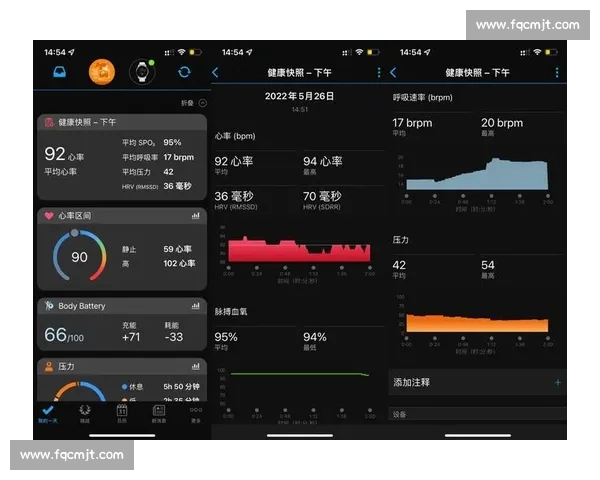Tap the 17 brpm average value
The image size is (600, 480).
coord(412,123)
